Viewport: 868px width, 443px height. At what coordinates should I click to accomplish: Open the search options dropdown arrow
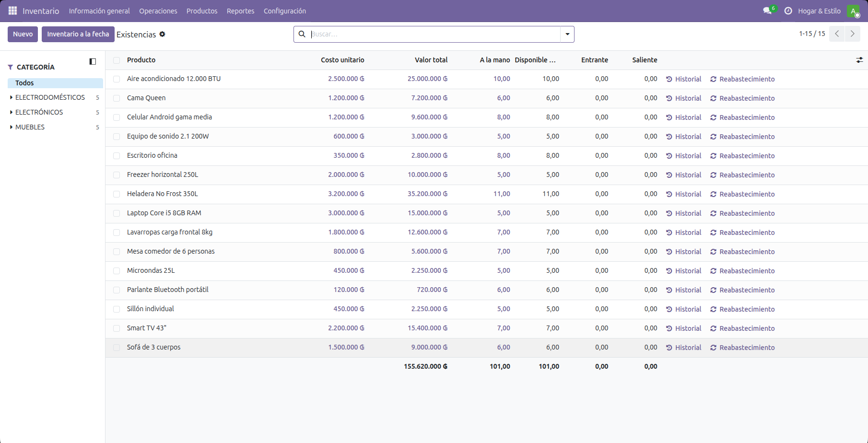coord(567,34)
